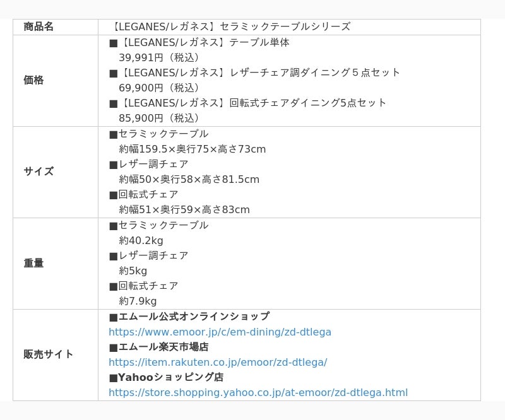Click the 約幅51×奥行59×高さ83cm text
This screenshot has width=505, height=420.
pyautogui.click(x=184, y=209)
